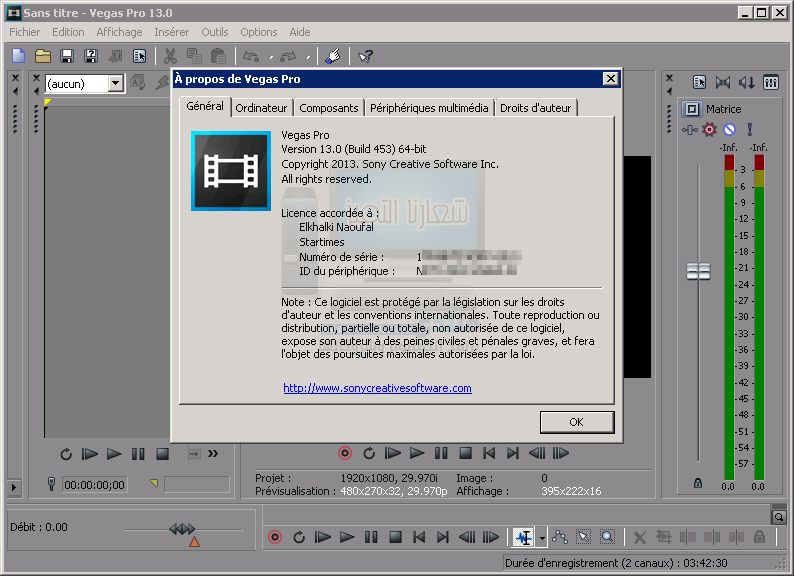Image resolution: width=794 pixels, height=576 pixels.
Task: Click the master volume fader handle
Action: pyautogui.click(x=697, y=271)
